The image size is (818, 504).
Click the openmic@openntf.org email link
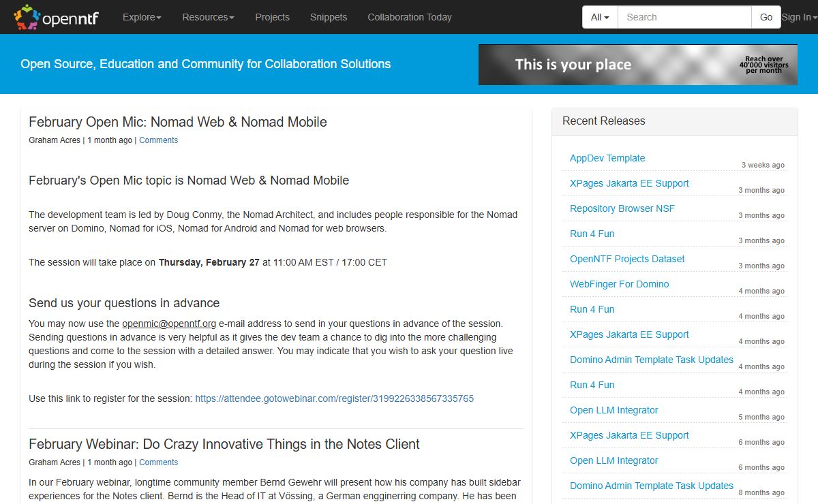click(169, 324)
